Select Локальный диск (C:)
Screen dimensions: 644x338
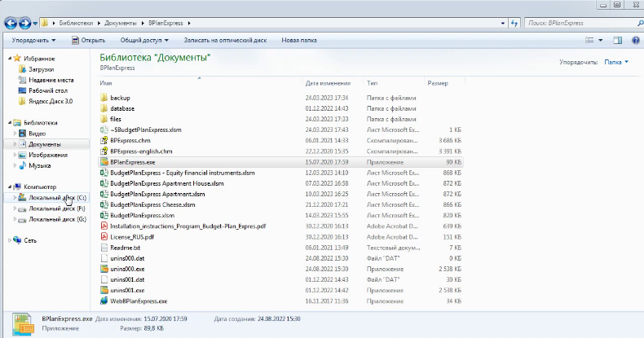[57, 198]
